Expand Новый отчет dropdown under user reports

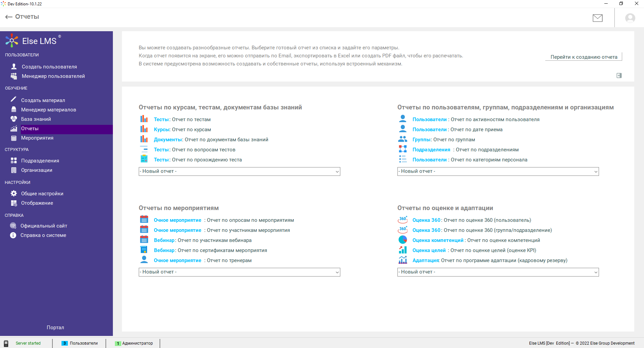click(498, 171)
